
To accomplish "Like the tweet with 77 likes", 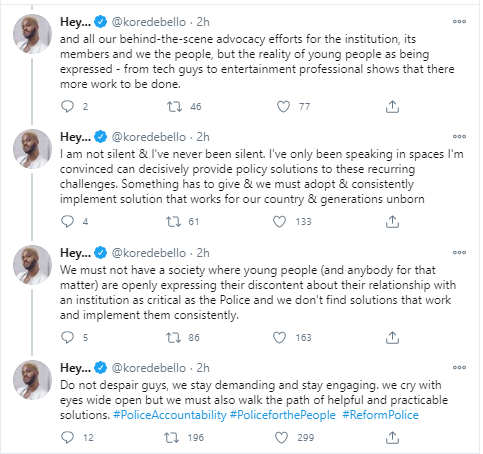I will (x=283, y=107).
